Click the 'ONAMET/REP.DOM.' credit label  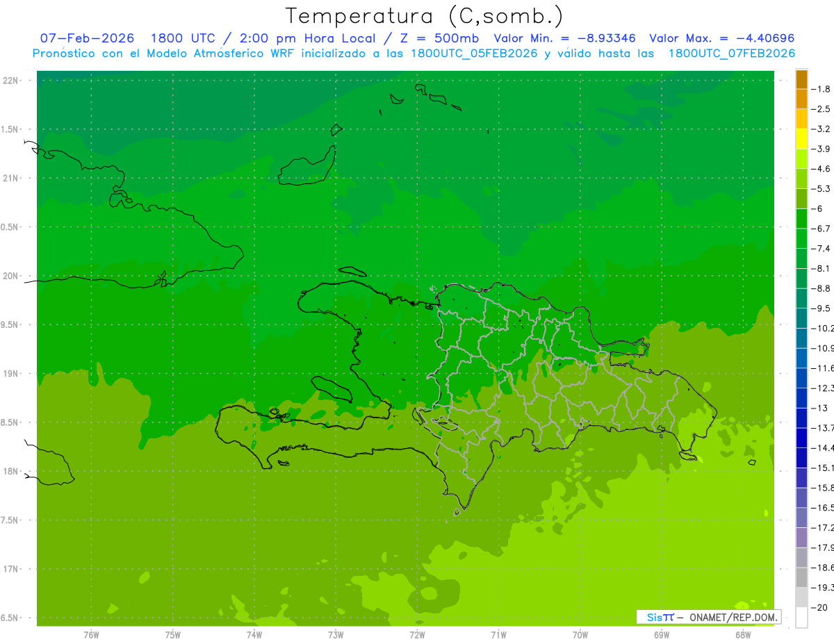(734, 617)
